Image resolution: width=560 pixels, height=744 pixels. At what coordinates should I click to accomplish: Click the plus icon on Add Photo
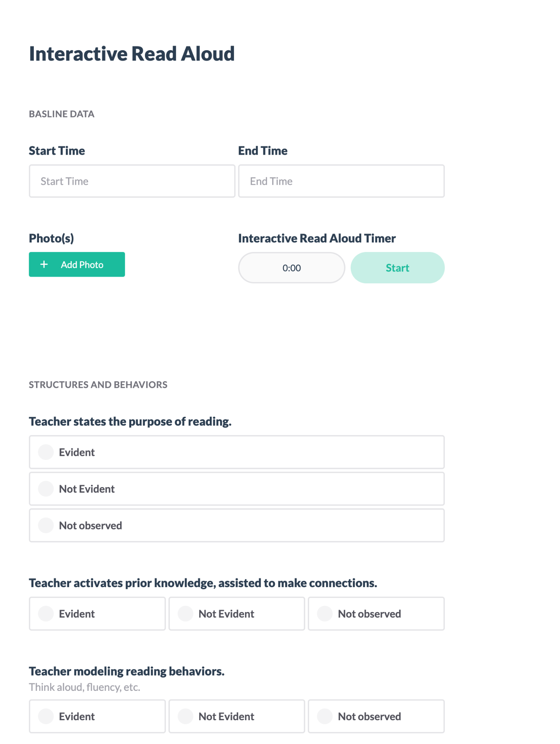[44, 264]
